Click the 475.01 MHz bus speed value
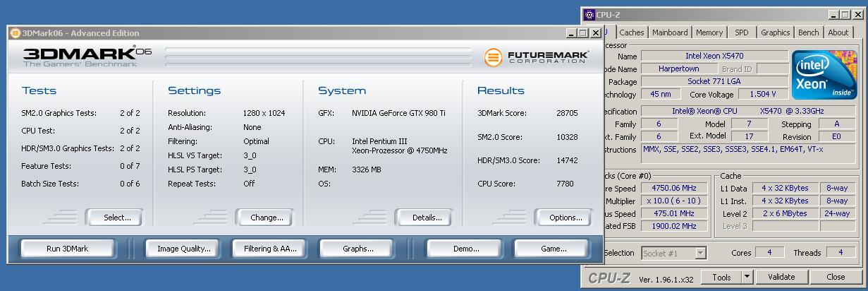Image resolution: width=868 pixels, height=291 pixels. 674,213
